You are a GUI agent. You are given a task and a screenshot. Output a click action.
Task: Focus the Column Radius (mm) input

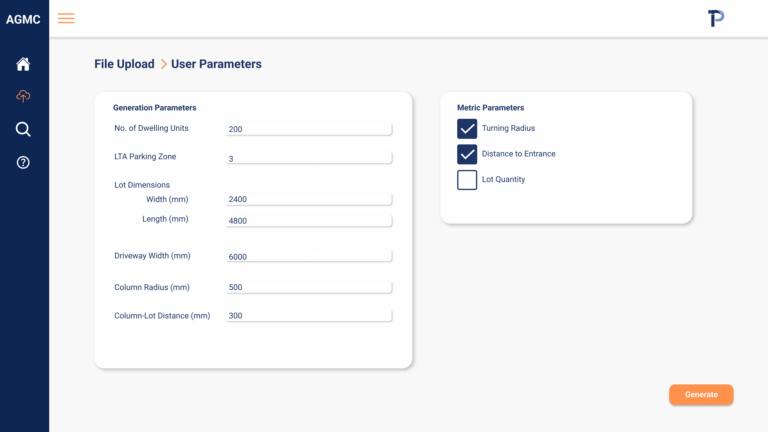(x=309, y=287)
